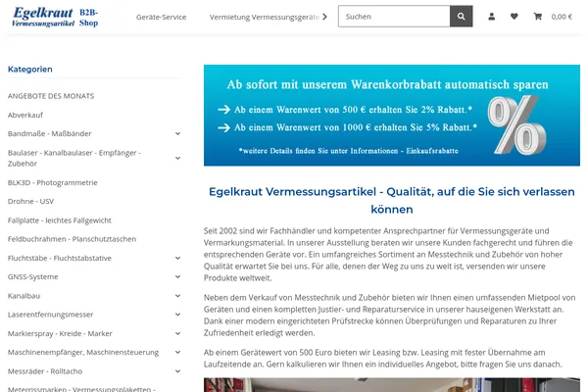This screenshot has height=392, width=588.
Task: Open Fluchtstäbe - Fluchtstabstative category
Action: pos(60,258)
